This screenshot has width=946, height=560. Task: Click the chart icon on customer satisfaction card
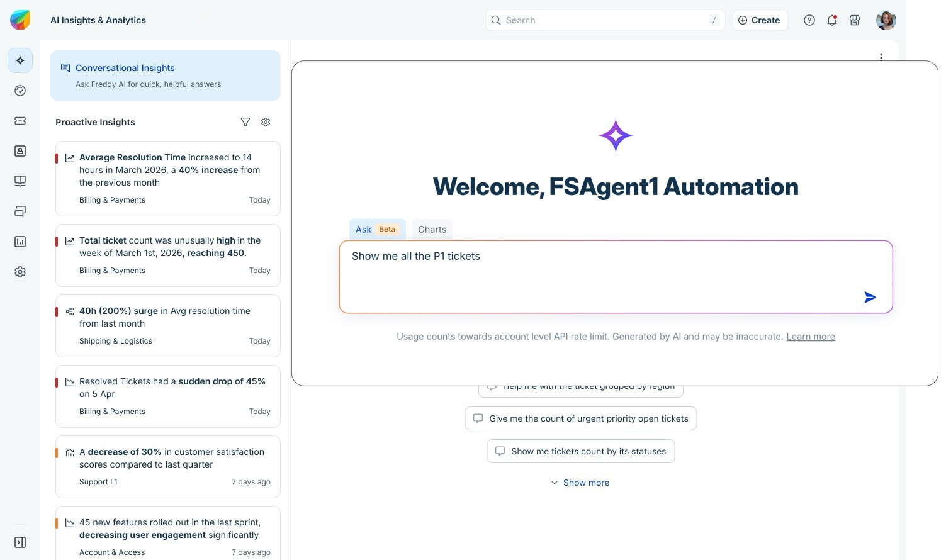coord(70,452)
